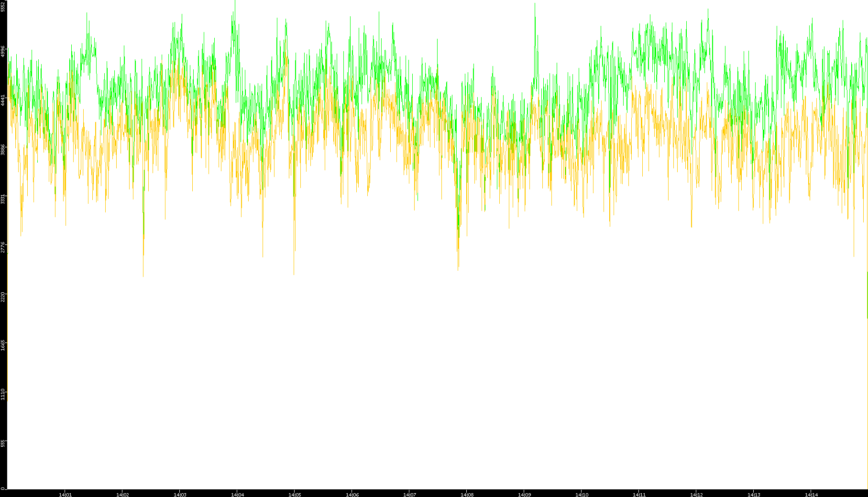Click the 555 vertical axis label
This screenshot has width=868, height=497.
pyautogui.click(x=3, y=443)
